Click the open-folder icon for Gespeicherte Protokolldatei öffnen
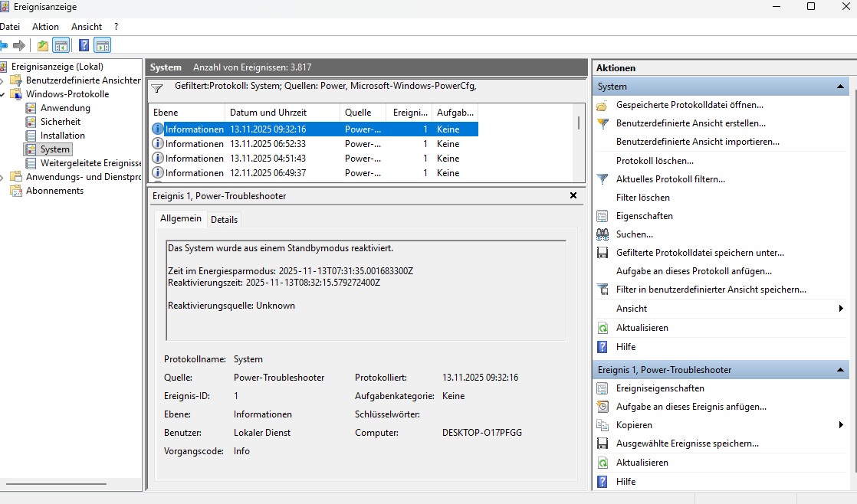 pos(603,105)
